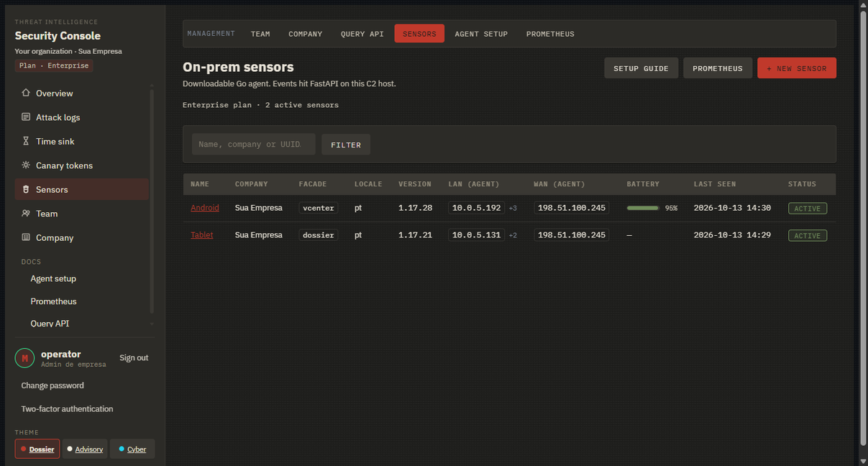Click the +3 LAN addresses badge
The width and height of the screenshot is (868, 466).
(513, 208)
